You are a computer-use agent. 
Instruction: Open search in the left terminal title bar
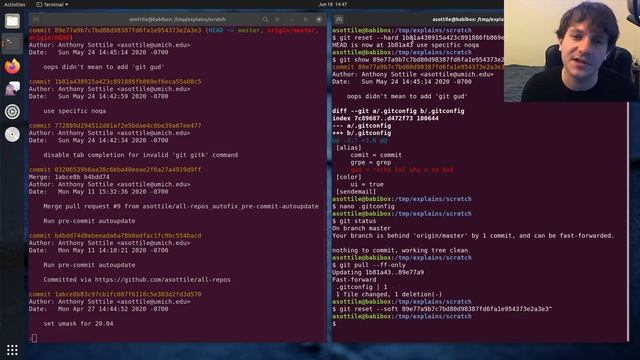point(265,19)
